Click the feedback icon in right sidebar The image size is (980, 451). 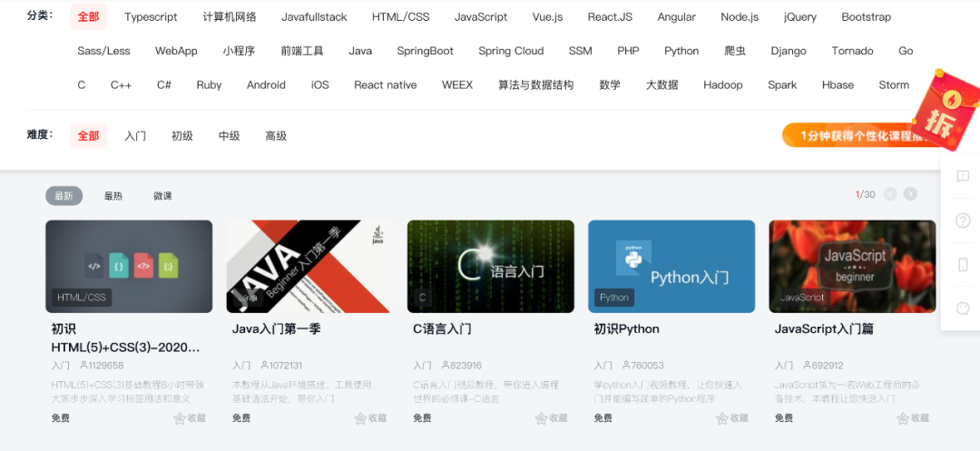(x=963, y=176)
